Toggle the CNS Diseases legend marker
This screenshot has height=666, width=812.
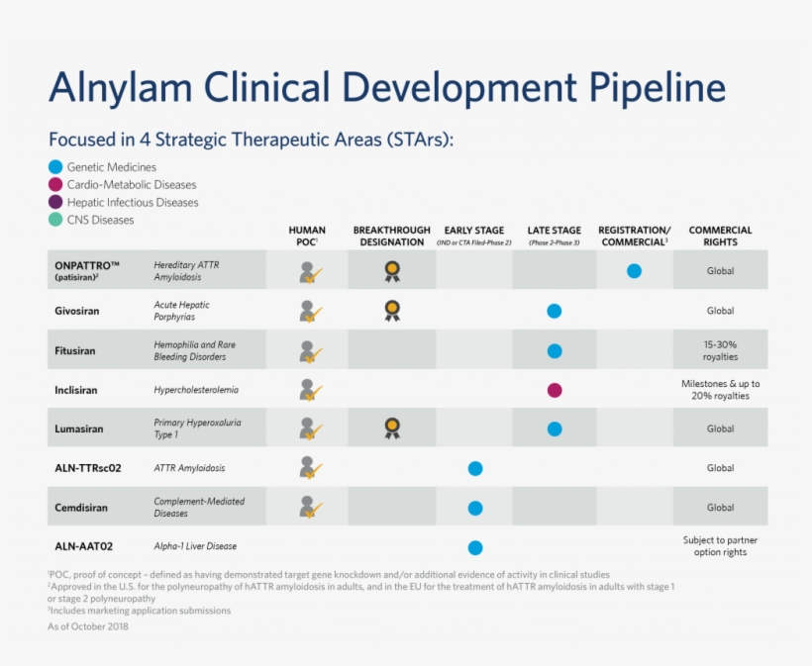pos(54,221)
